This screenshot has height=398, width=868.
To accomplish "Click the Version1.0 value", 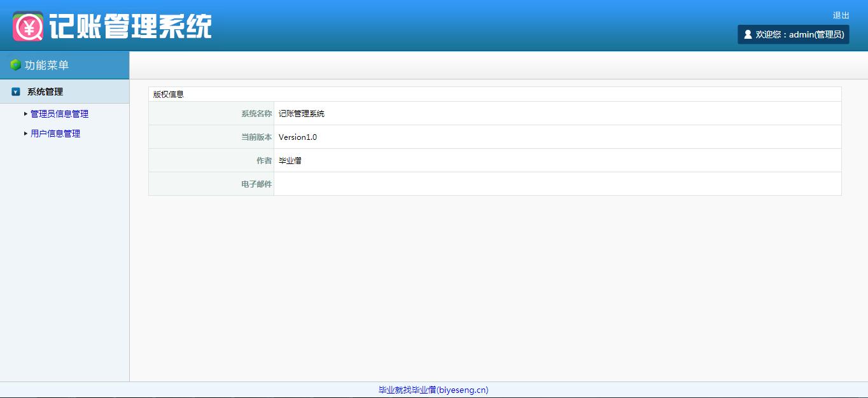I will point(297,137).
